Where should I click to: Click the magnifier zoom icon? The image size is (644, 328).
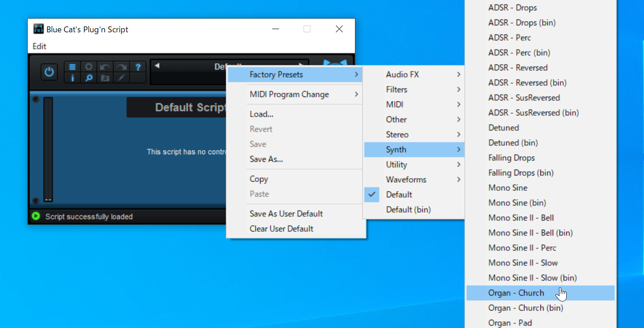pos(89,78)
